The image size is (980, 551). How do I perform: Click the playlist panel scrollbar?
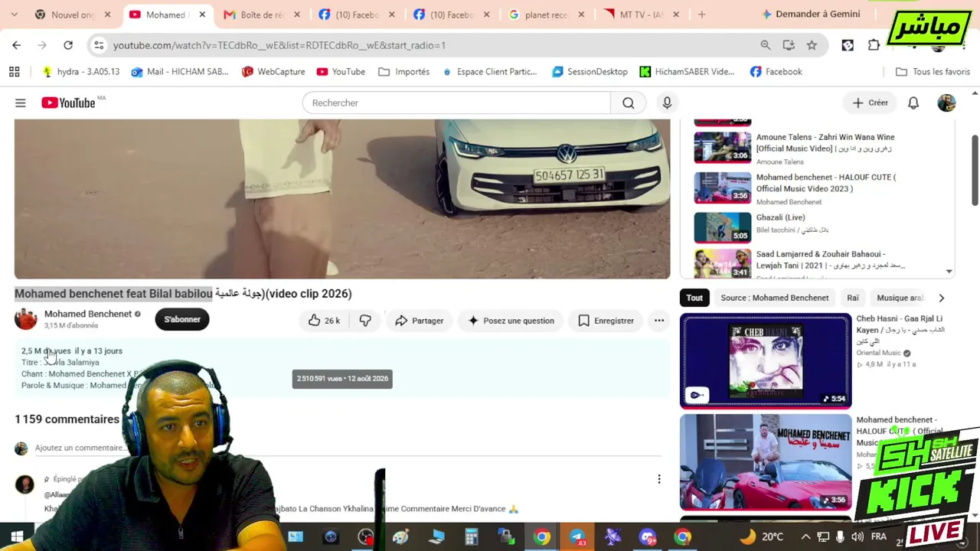pyautogui.click(x=975, y=169)
